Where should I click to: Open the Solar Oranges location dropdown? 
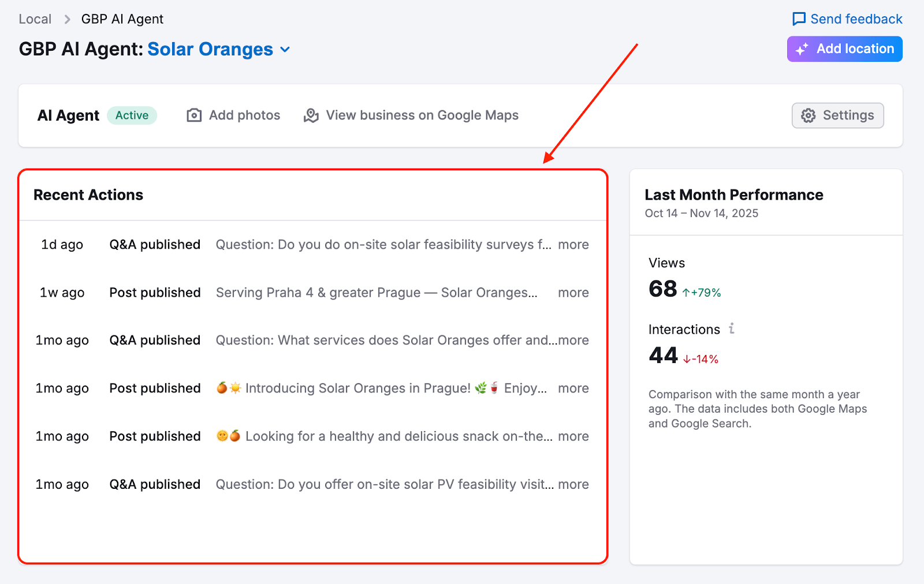click(x=285, y=50)
